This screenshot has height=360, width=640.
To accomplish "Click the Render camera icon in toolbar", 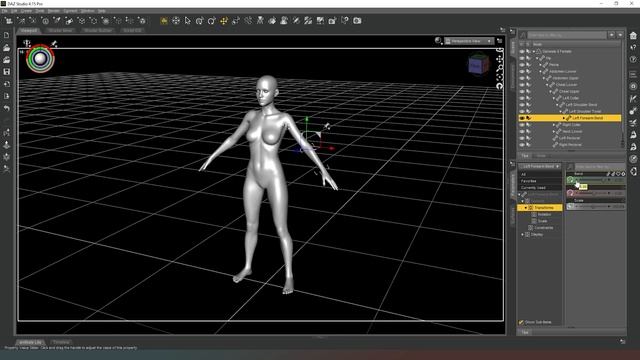I will [x=357, y=20].
